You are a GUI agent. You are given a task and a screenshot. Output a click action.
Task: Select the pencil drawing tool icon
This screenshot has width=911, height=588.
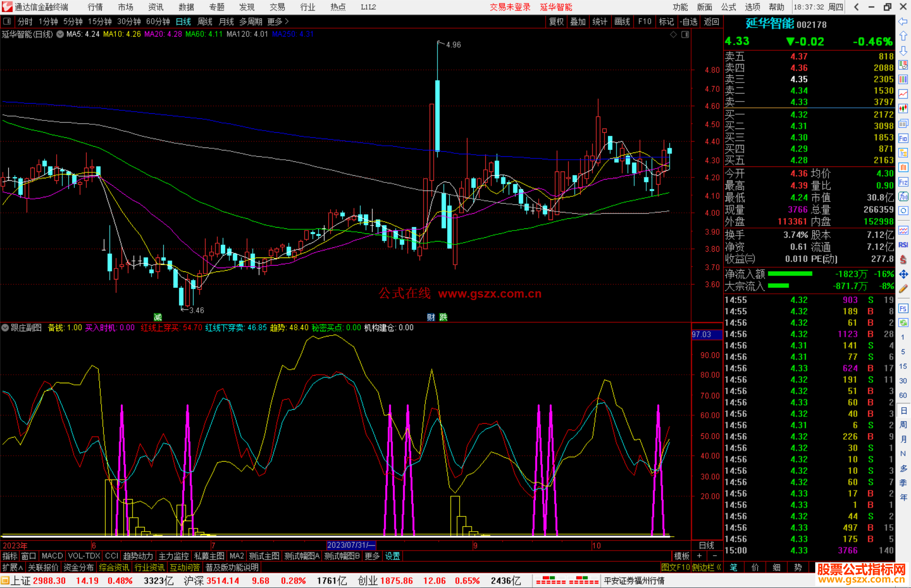click(903, 289)
